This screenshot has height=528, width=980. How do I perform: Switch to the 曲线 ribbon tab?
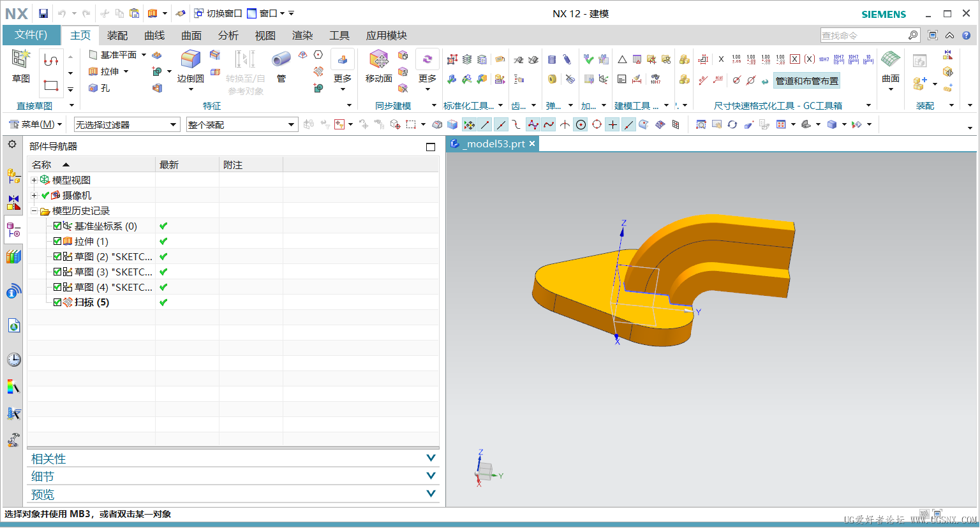tap(154, 35)
